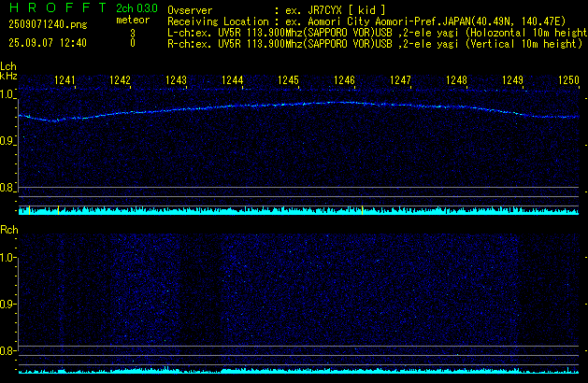Select the '2ch 0.3.0' version label
Viewport: 588px width, 383px height.
(x=136, y=8)
